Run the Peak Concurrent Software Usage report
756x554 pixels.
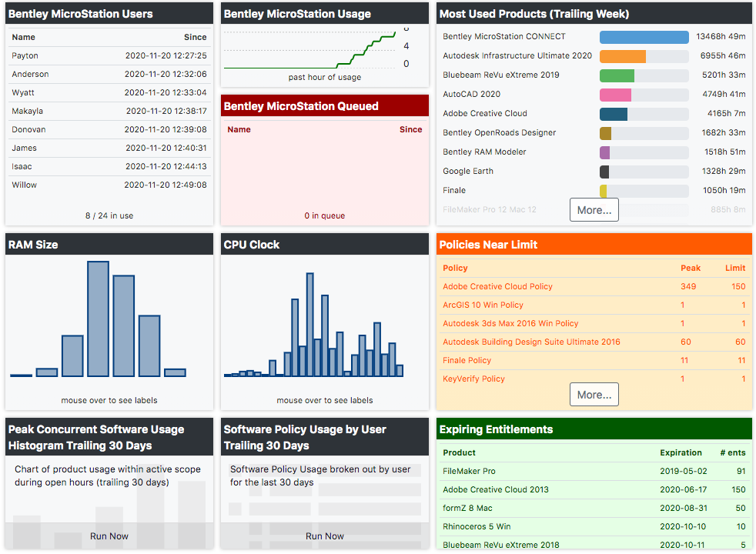coord(109,536)
